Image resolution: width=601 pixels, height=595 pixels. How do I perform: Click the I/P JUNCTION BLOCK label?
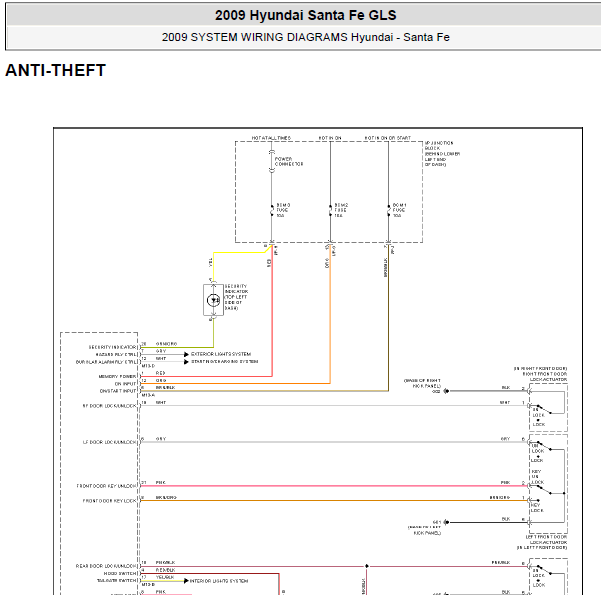click(x=442, y=154)
